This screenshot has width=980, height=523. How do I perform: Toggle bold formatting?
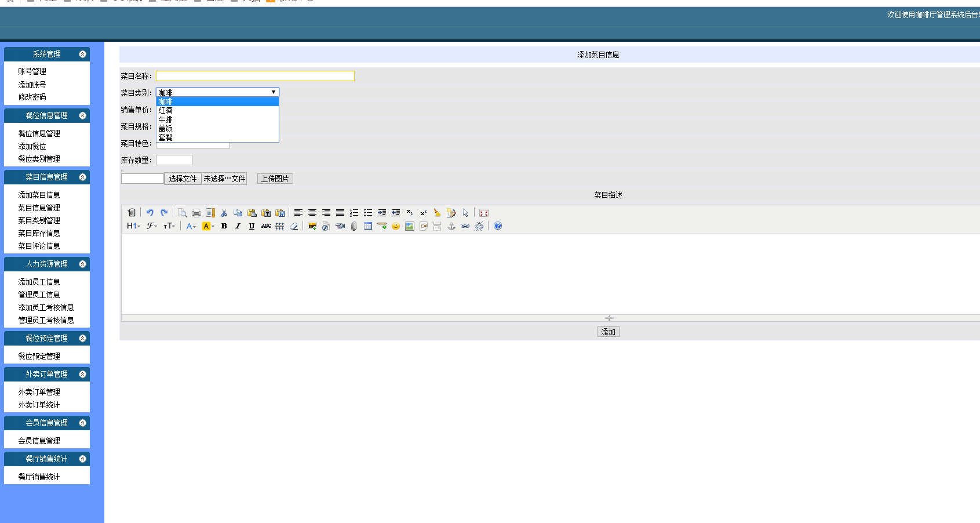(224, 226)
